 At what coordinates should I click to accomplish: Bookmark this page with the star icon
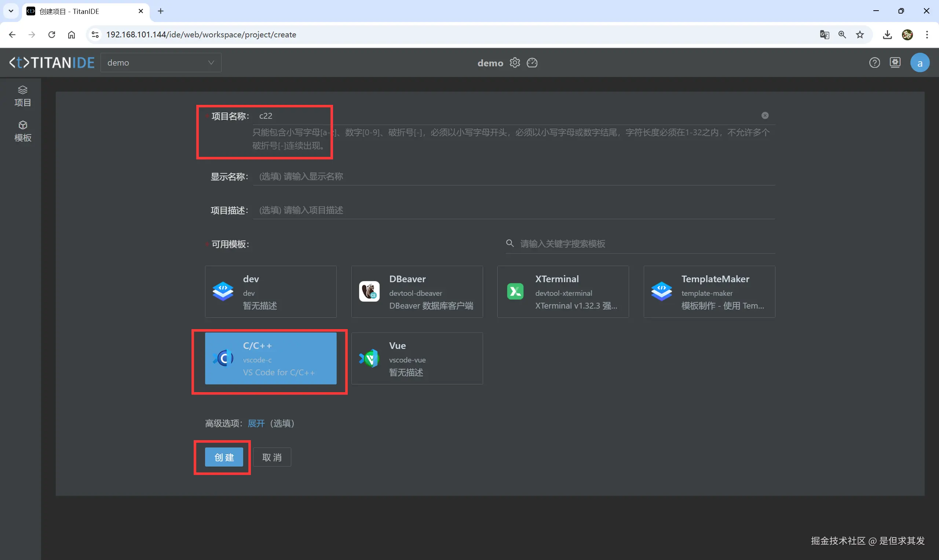860,35
